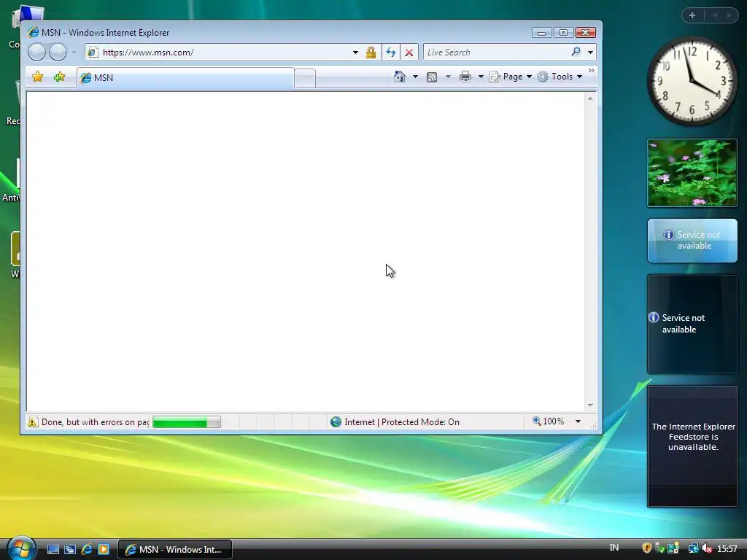Click the page loading progress bar

186,422
